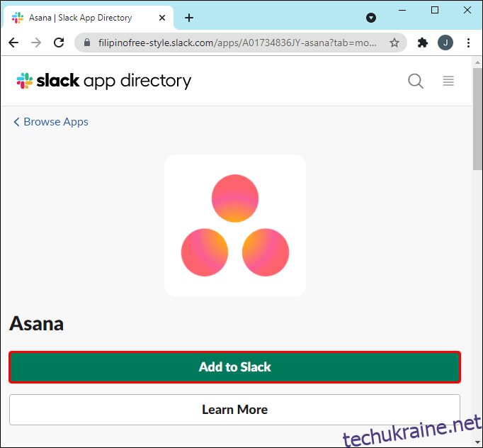
Task: Click the Asana app logo image
Action: click(235, 225)
